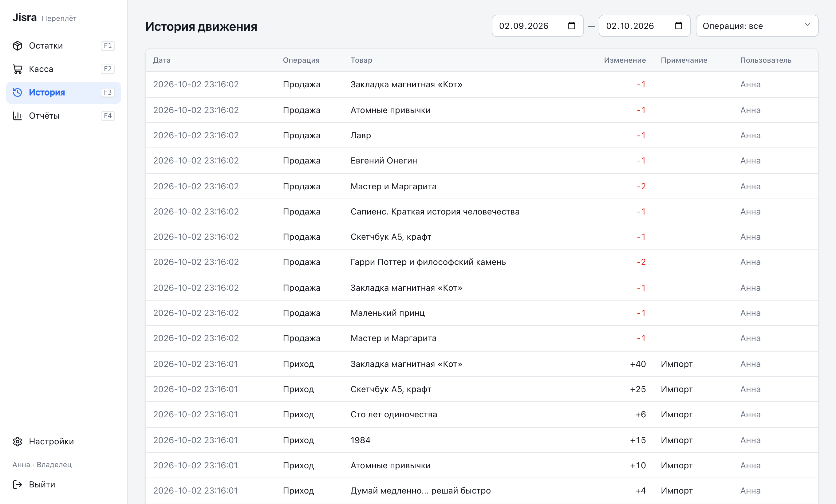Click the Jisra logo title
836x504 pixels.
point(24,17)
